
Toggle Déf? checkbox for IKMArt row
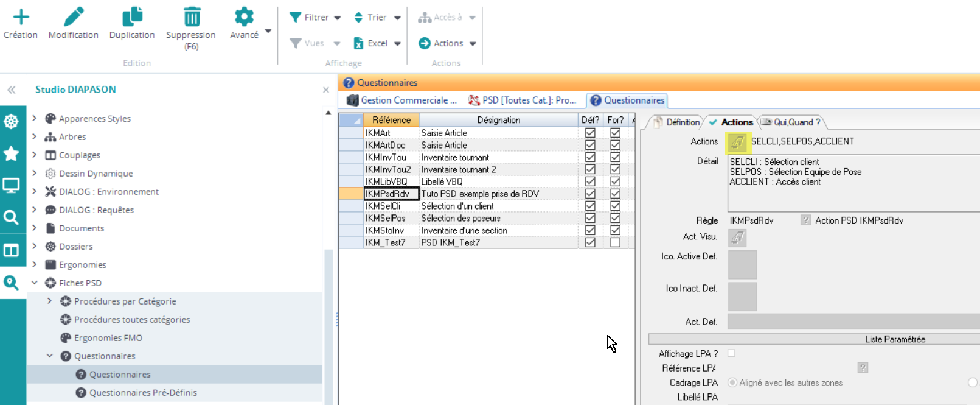[589, 133]
